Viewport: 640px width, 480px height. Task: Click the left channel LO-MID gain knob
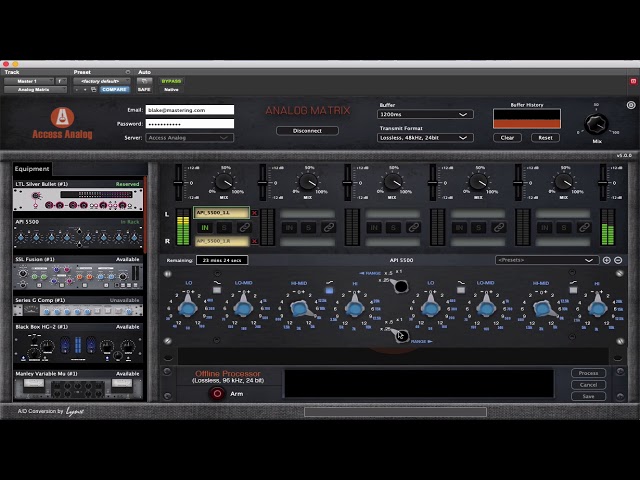[x=243, y=307]
